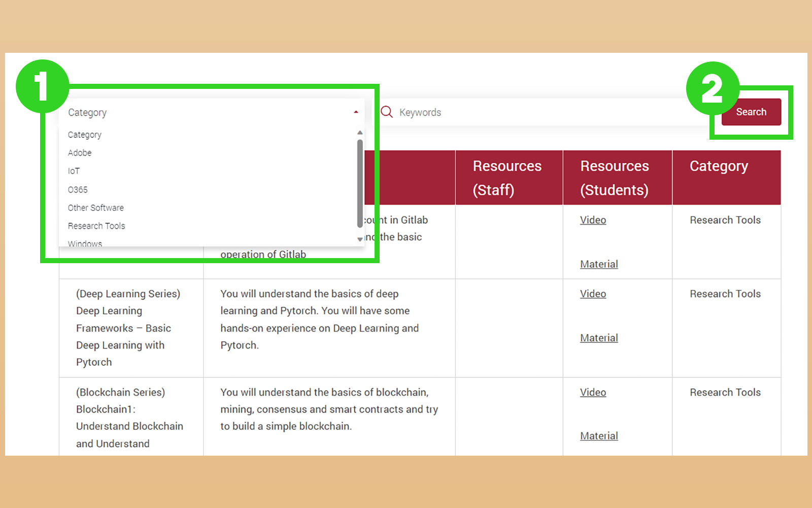The width and height of the screenshot is (812, 508).
Task: Click the Deep Learning Frameworks course title
Action: tap(128, 328)
